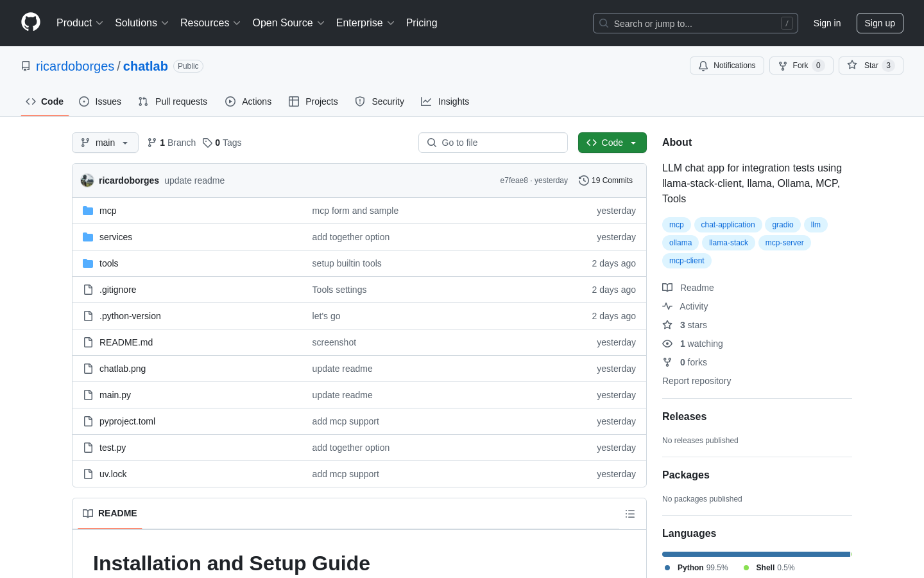Click the branch icon beside 1 Branch
The width and height of the screenshot is (924, 578).
(x=152, y=143)
